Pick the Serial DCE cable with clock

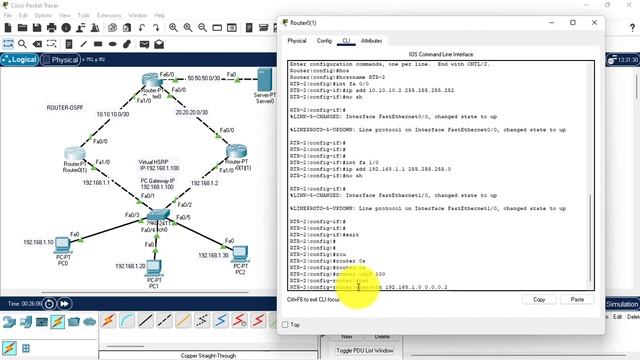[x=240, y=321]
